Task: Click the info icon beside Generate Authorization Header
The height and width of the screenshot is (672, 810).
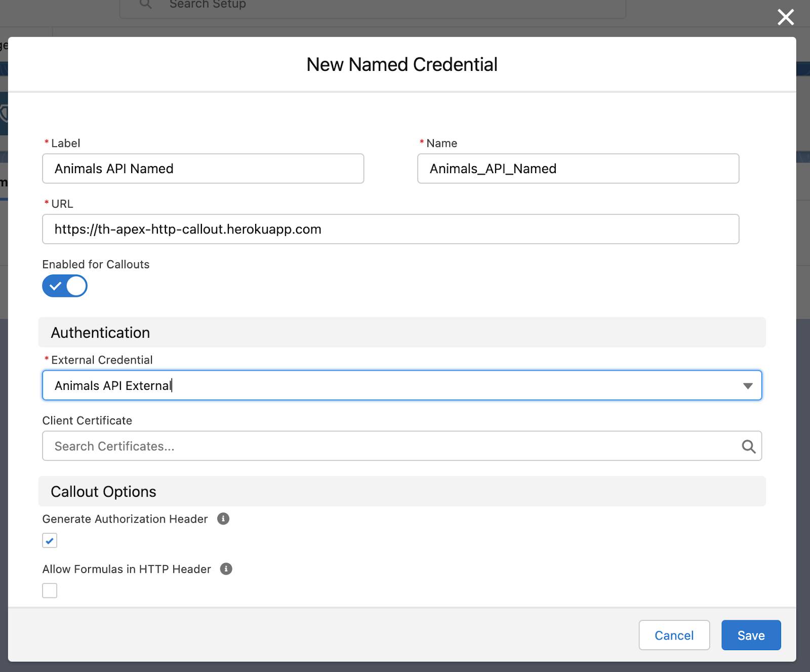Action: coord(224,519)
